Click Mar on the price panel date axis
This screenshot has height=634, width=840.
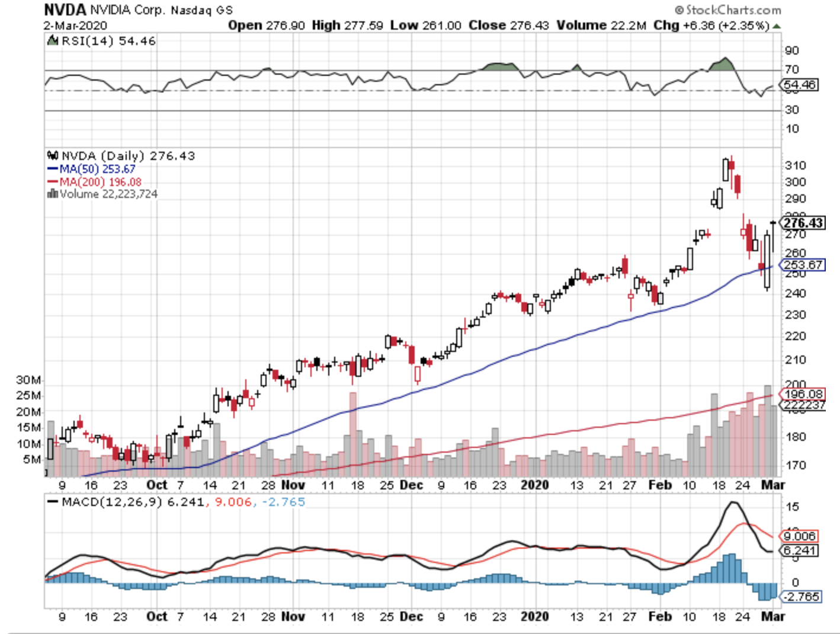pyautogui.click(x=773, y=485)
